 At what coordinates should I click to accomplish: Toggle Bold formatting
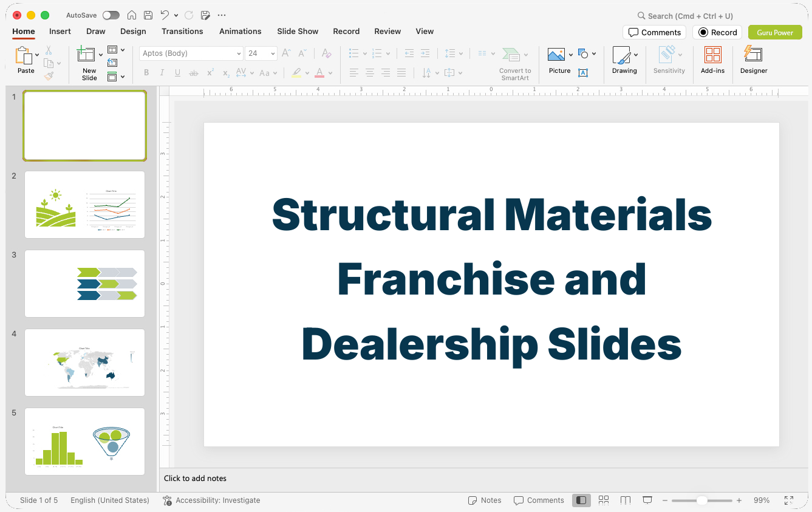point(146,73)
